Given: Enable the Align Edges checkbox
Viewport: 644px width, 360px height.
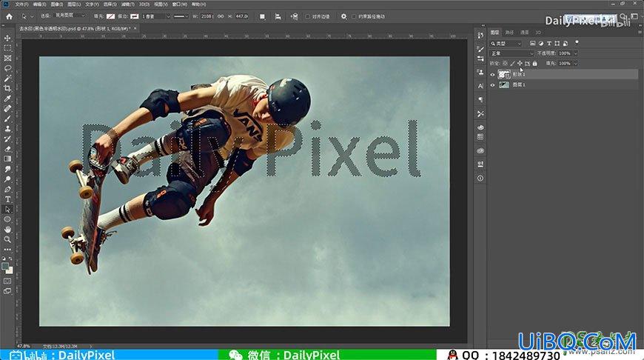Looking at the screenshot, I should tap(308, 16).
